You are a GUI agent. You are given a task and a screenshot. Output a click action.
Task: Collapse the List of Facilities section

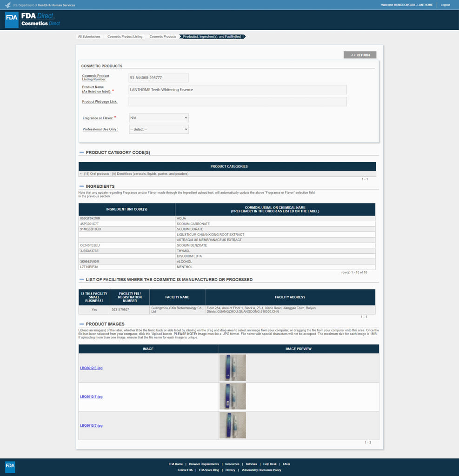tap(81, 280)
